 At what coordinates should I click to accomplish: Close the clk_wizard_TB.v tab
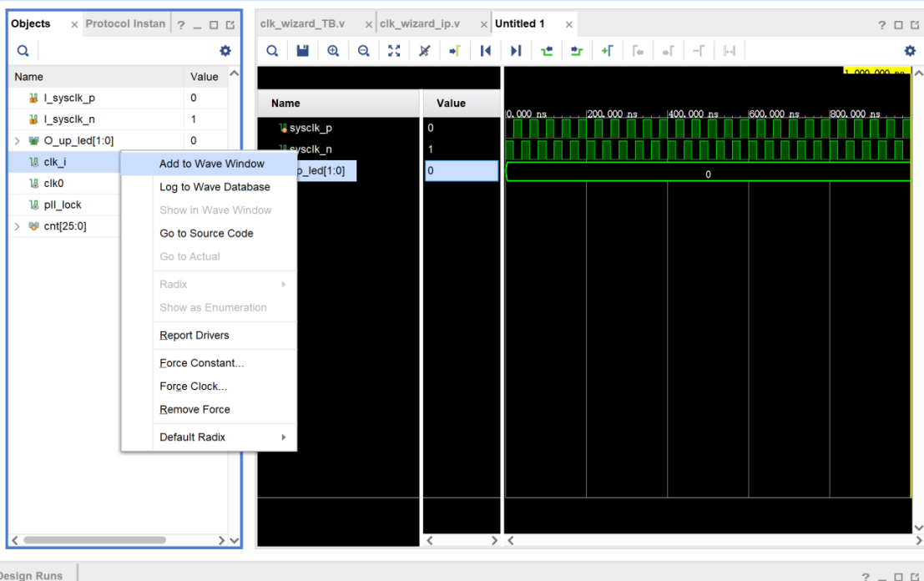[368, 25]
